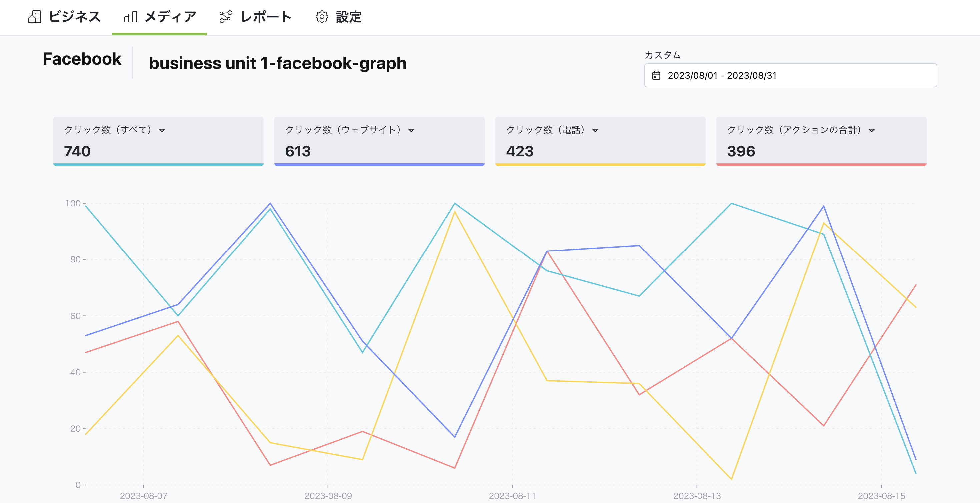This screenshot has width=980, height=503.
Task: Click the レポート network icon
Action: pyautogui.click(x=226, y=17)
